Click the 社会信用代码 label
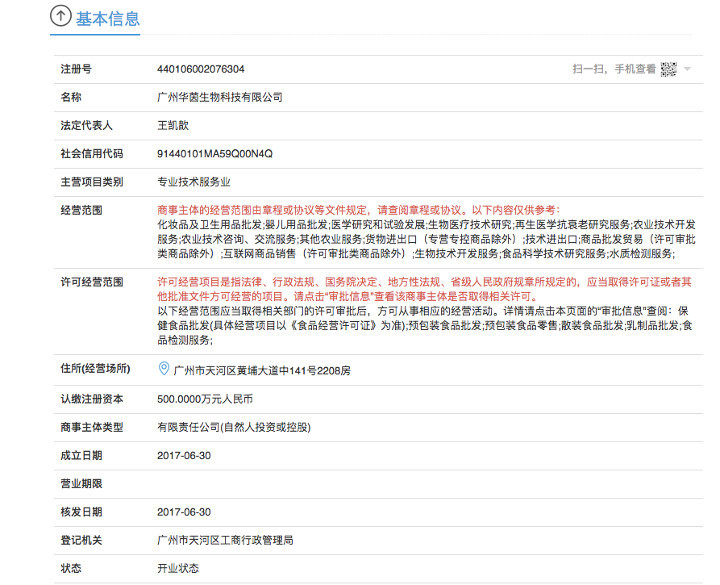 (x=92, y=154)
